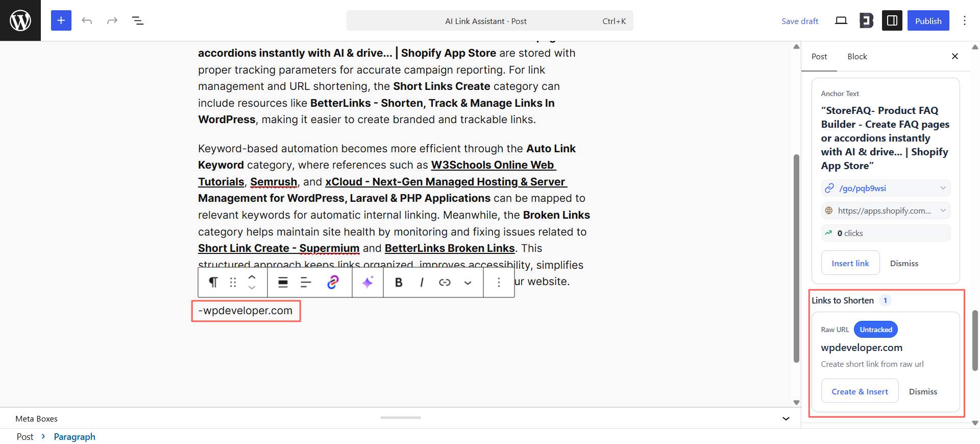Click the Meta Boxes label
The image size is (980, 444).
36,418
